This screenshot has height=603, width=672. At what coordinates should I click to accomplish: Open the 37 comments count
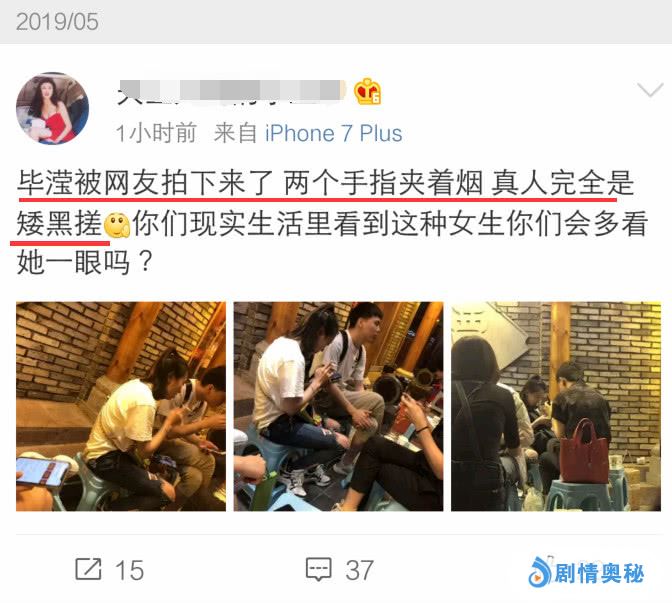[x=360, y=570]
